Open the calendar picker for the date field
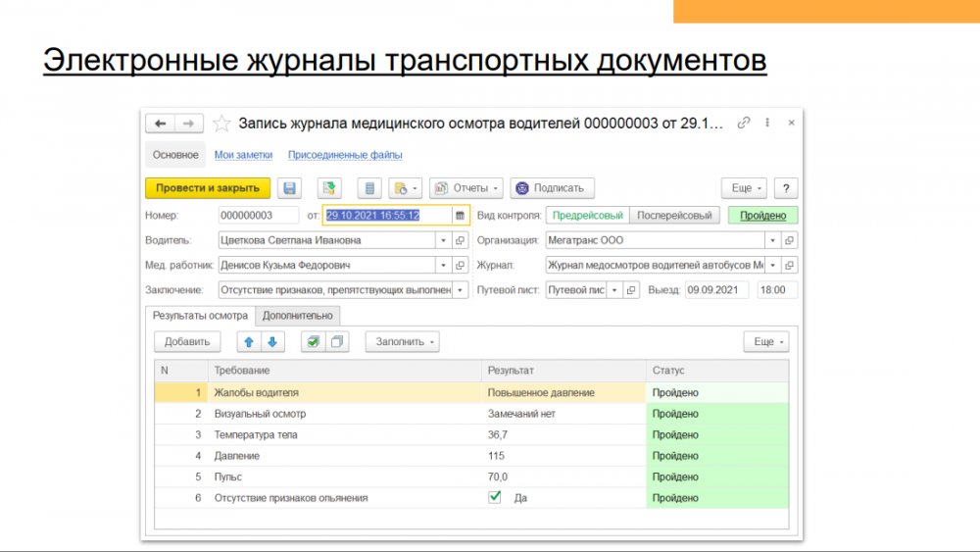This screenshot has width=980, height=552. (x=460, y=215)
